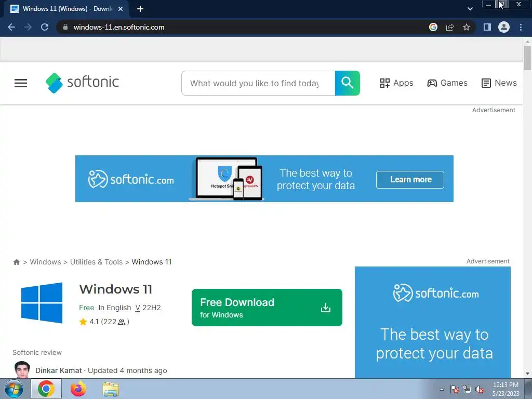Viewport: 532px width, 399px height.
Task: Click the Windows 11 app title
Action: (116, 289)
